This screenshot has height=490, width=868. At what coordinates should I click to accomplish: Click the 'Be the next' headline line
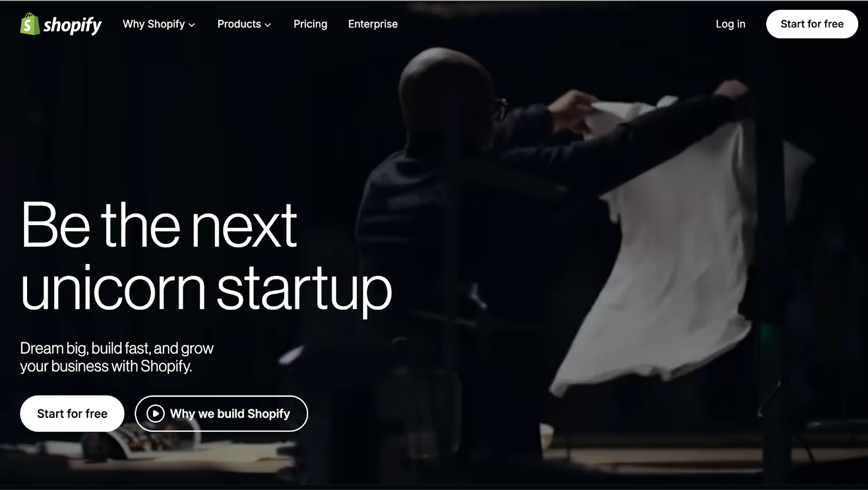coord(158,225)
